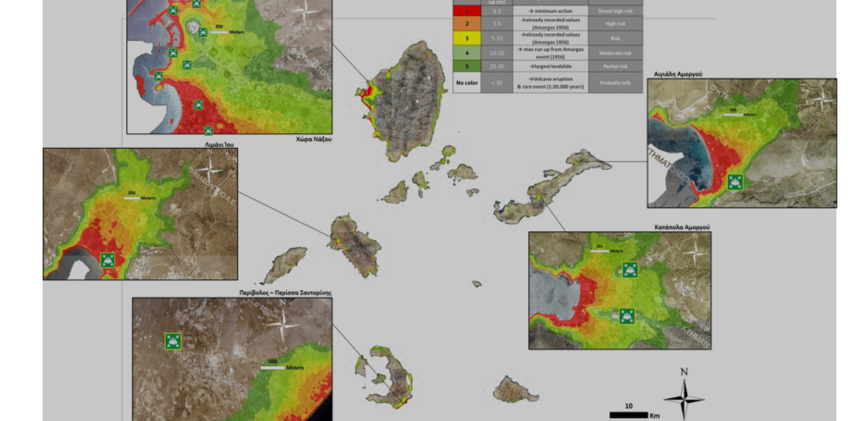Click the 'Κατάπολα Αμοργού' inset title
This screenshot has height=421, width=868.
click(682, 227)
